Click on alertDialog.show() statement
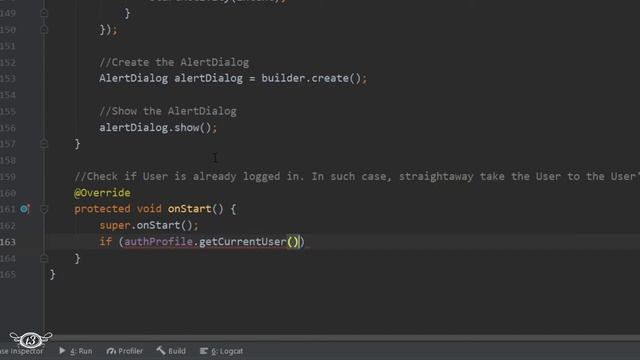Screen dimensions: 640x360 [x=158, y=127]
